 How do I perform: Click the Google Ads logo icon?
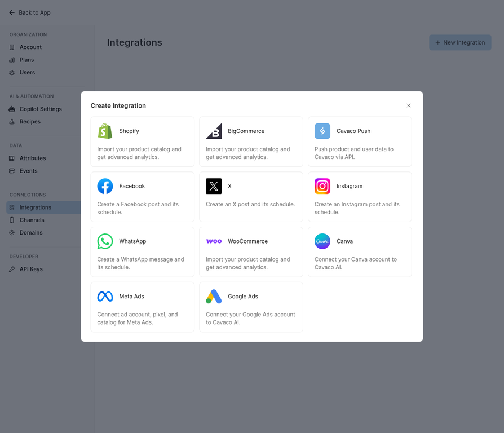pos(214,297)
